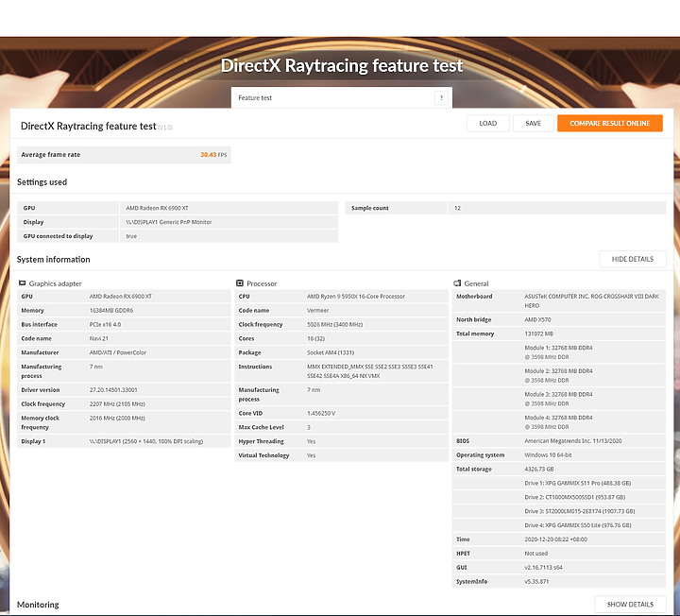The height and width of the screenshot is (616, 680).
Task: Click Drive 2: CT1000MX500SSD1 entry
Action: click(x=575, y=497)
